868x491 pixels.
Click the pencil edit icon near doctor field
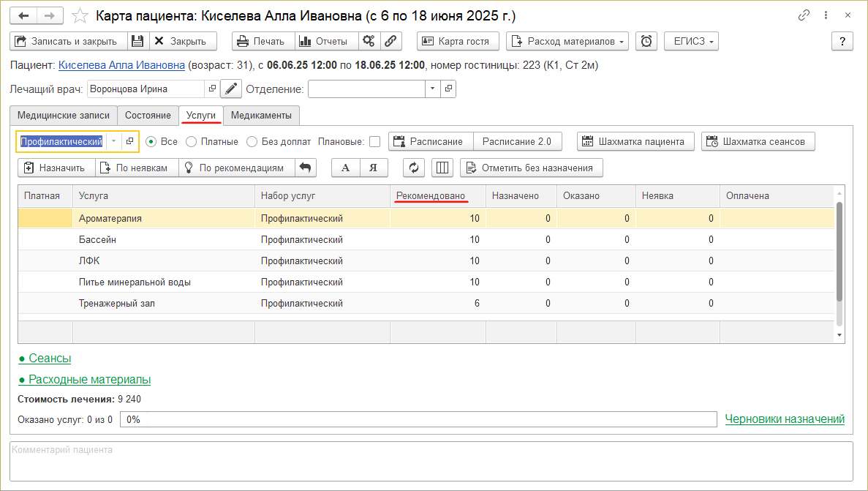(x=231, y=89)
